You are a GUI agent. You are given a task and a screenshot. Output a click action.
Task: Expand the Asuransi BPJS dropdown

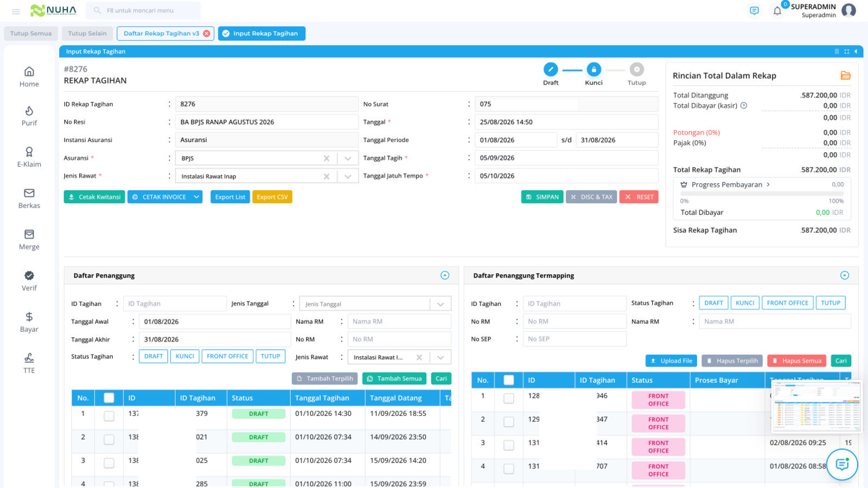[348, 158]
